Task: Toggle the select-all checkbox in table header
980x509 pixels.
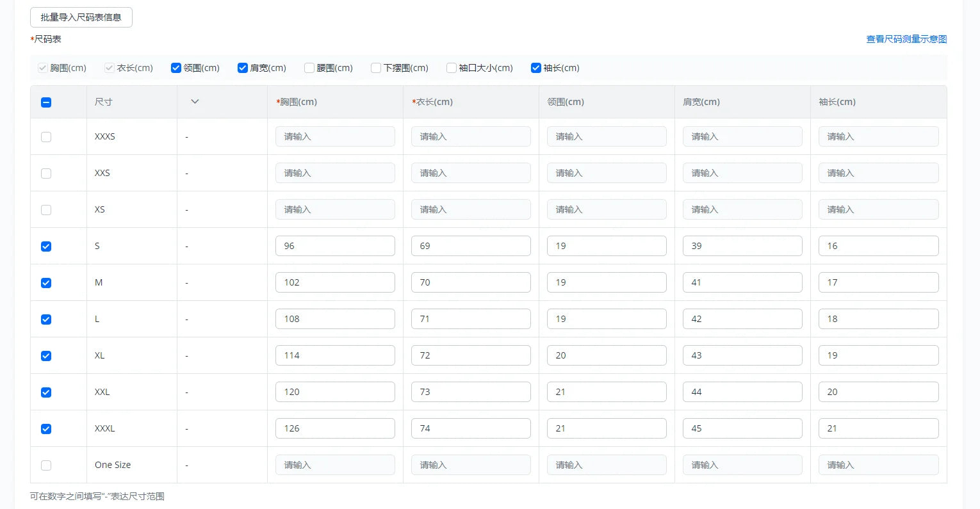Action: 46,102
